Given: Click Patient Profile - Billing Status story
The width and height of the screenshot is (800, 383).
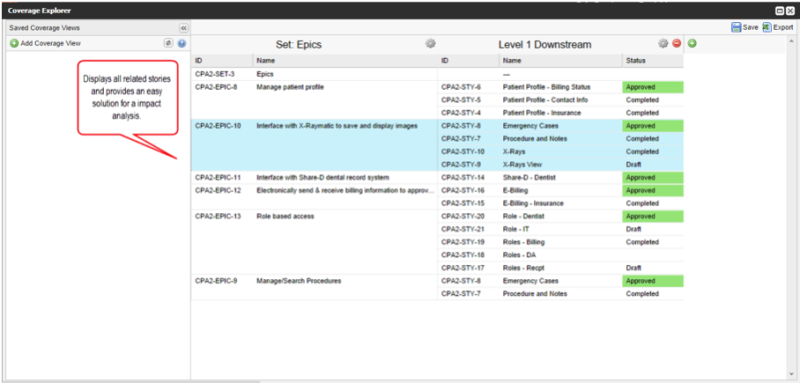Looking at the screenshot, I should [x=546, y=87].
